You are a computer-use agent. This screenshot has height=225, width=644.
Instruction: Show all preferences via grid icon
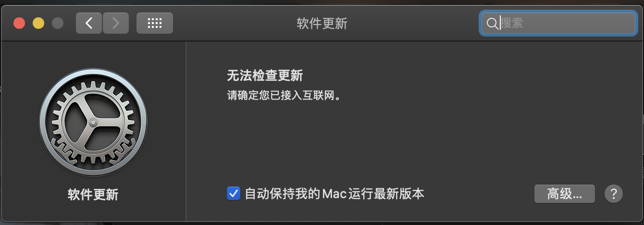click(x=155, y=23)
